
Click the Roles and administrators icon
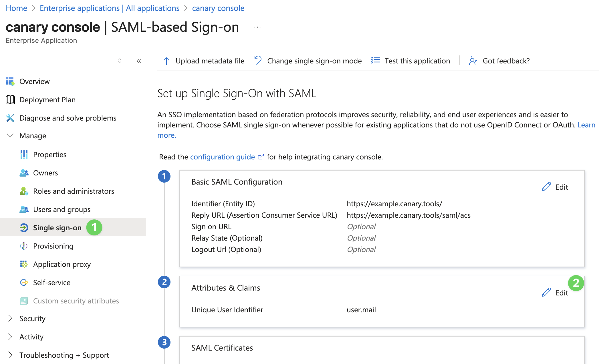pos(24,191)
